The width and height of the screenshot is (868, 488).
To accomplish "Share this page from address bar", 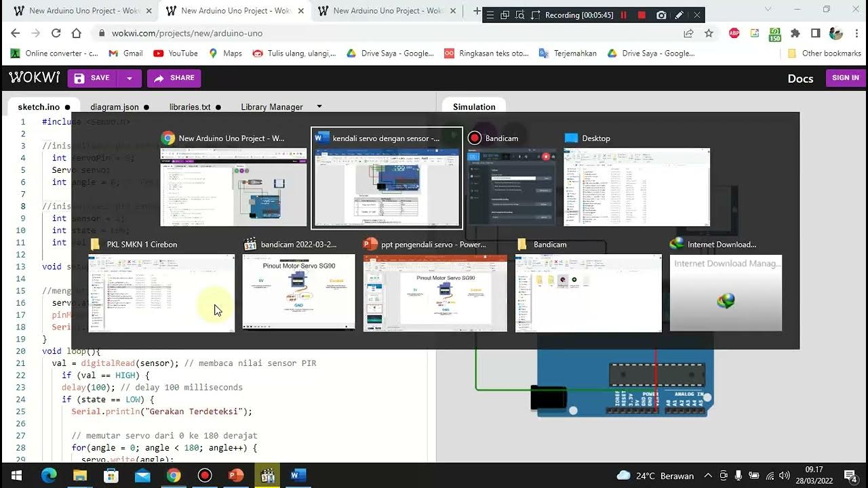I will pyautogui.click(x=688, y=33).
